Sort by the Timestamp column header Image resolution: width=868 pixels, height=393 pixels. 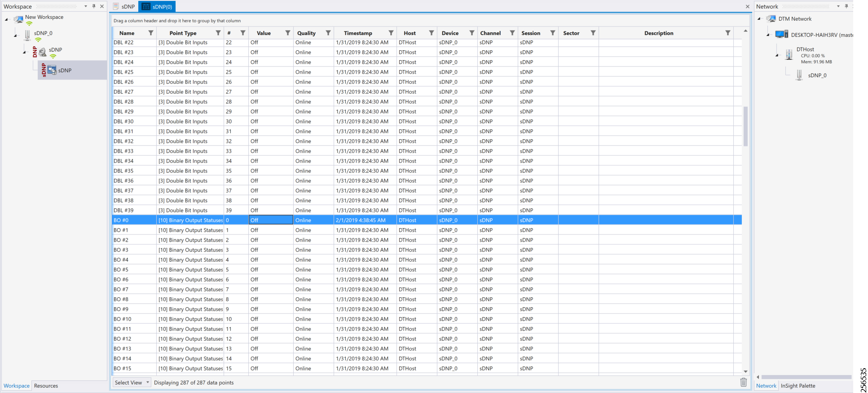pyautogui.click(x=358, y=33)
